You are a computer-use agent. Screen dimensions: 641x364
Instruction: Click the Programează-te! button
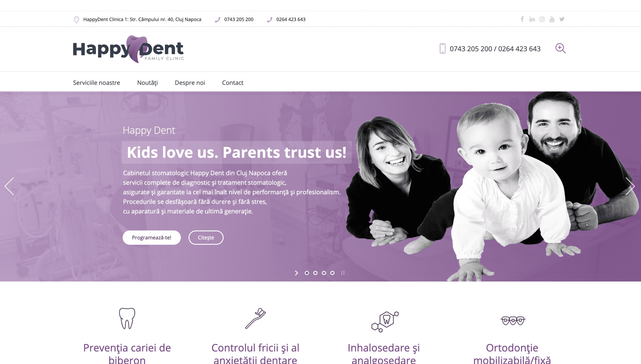pos(152,238)
